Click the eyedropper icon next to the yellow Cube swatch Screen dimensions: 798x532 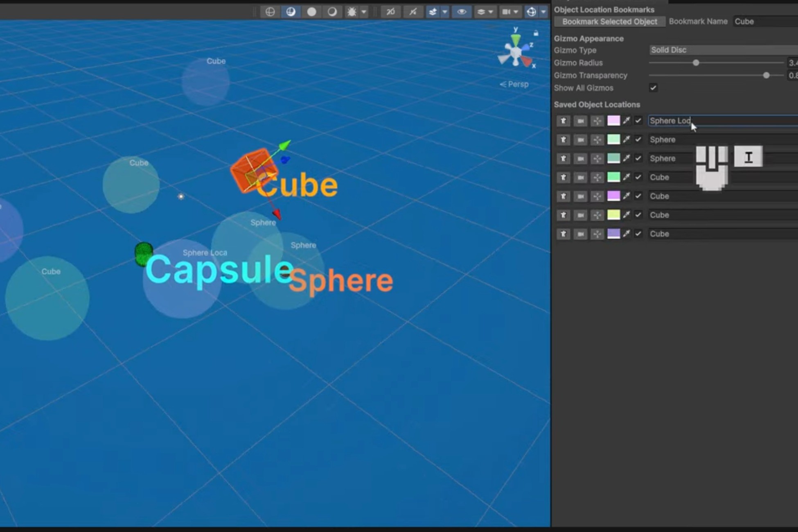(626, 215)
